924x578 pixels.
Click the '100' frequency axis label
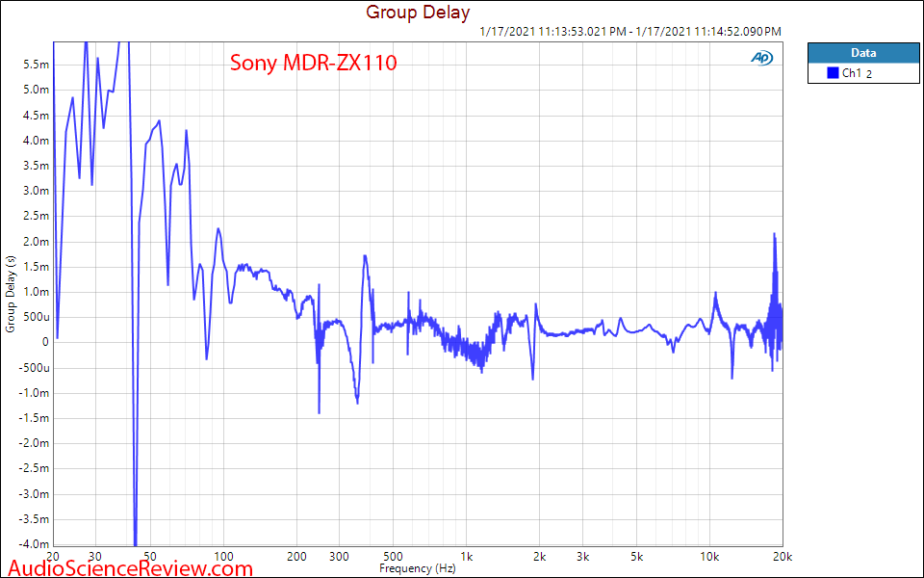223,556
